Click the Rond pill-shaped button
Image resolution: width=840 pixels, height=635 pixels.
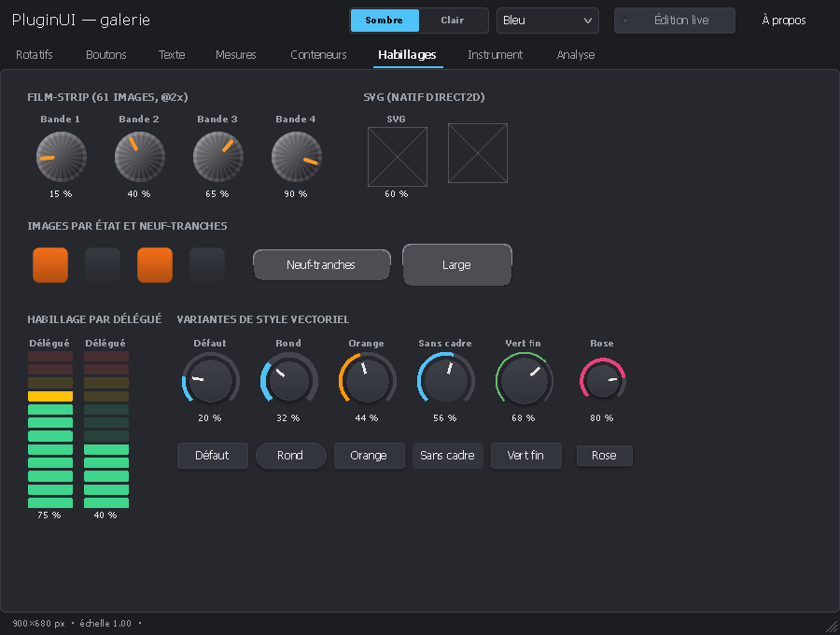(291, 456)
